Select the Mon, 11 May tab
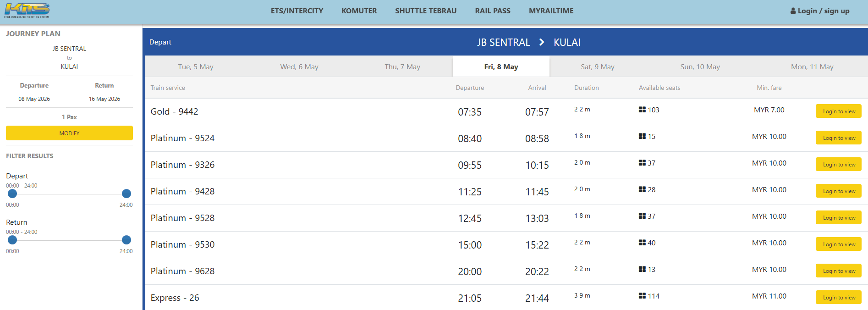The width and height of the screenshot is (868, 310). point(812,66)
